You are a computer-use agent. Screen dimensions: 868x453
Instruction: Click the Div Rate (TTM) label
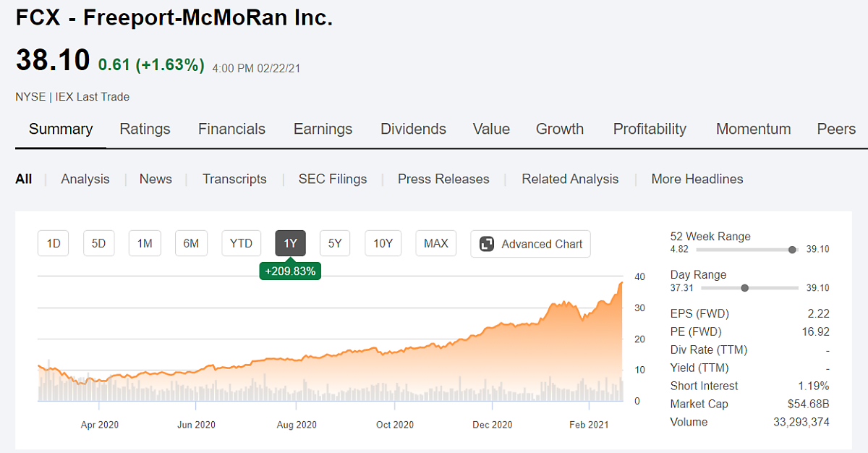pyautogui.click(x=709, y=350)
